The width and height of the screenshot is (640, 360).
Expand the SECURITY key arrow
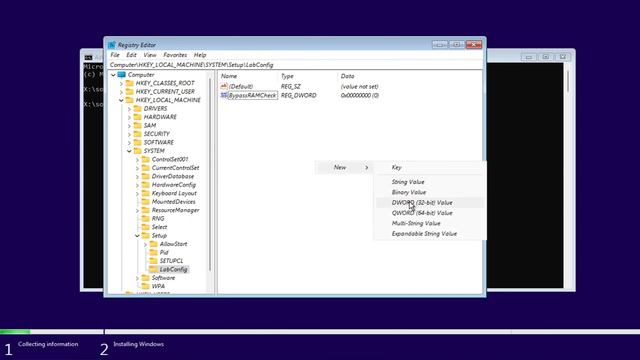tap(129, 134)
